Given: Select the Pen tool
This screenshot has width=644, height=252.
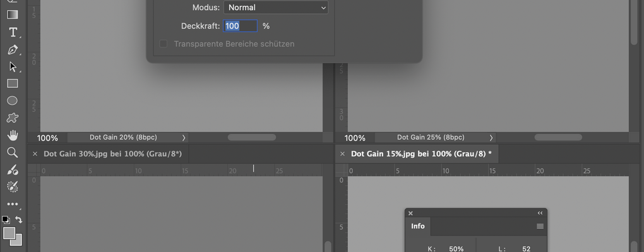Looking at the screenshot, I should point(13,50).
